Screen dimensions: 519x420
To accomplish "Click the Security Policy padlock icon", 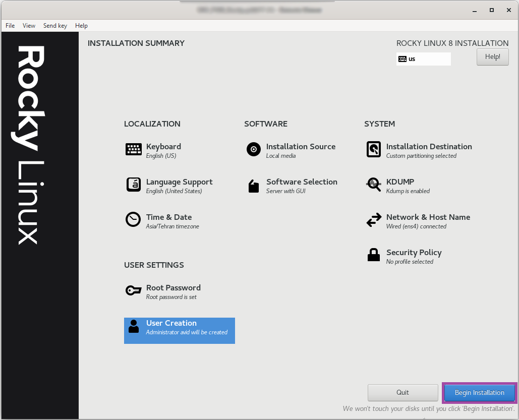I will pos(374,255).
